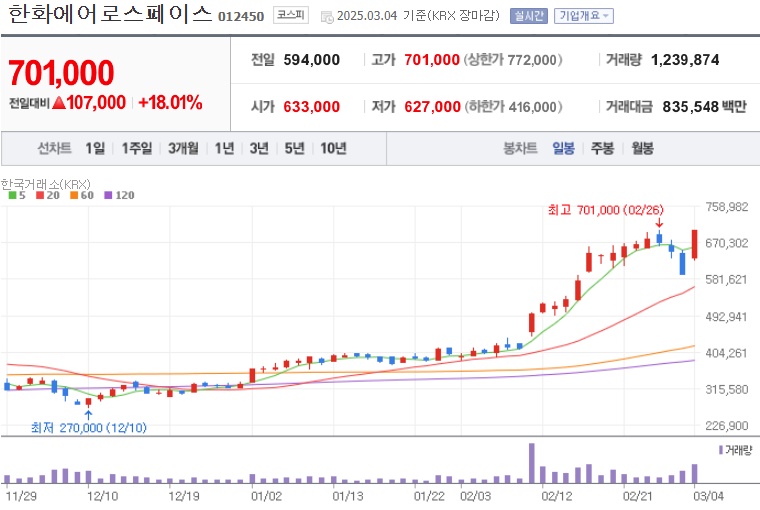Image resolution: width=760 pixels, height=510 pixels.
Task: Click the orange 60-day moving average swatch
Action: pos(74,195)
